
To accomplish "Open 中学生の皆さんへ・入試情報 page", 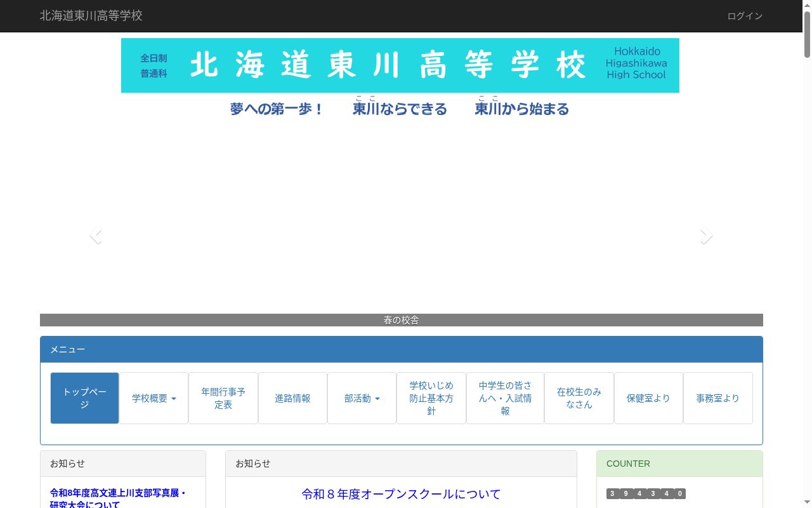I will [505, 398].
